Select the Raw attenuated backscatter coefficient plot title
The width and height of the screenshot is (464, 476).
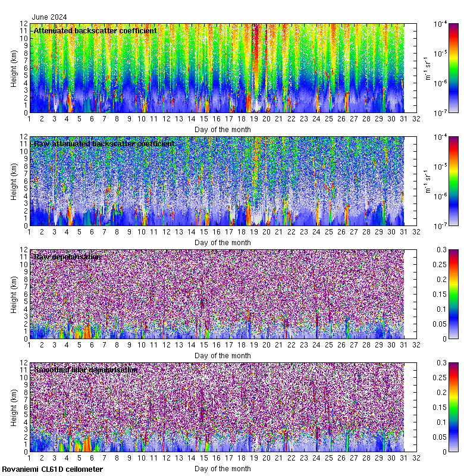104,143
